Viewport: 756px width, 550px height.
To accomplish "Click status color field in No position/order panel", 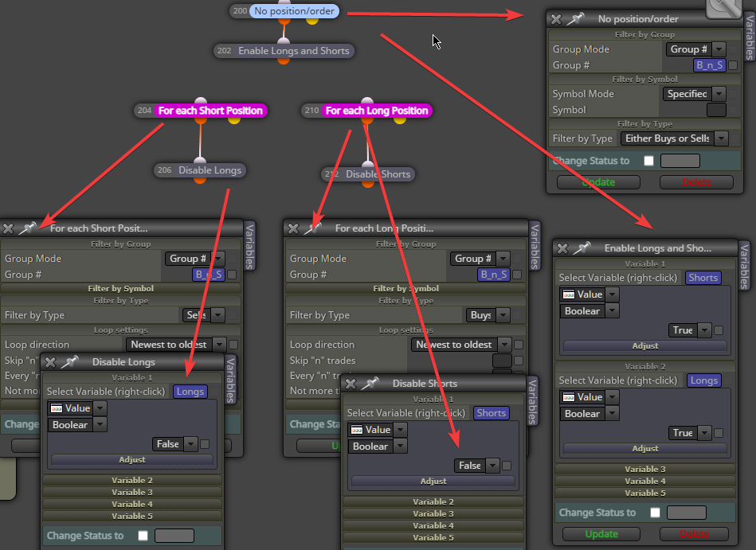I will click(x=680, y=161).
